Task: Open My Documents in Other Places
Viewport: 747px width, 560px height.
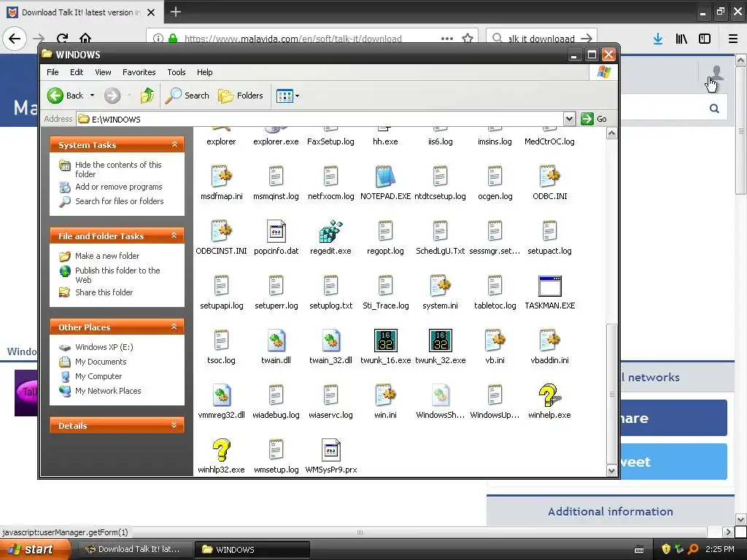Action: [101, 362]
